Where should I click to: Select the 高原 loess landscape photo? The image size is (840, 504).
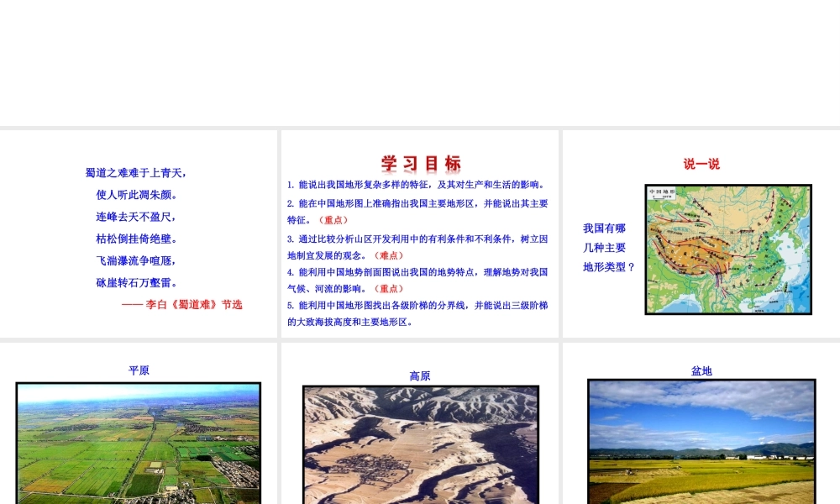(421, 444)
